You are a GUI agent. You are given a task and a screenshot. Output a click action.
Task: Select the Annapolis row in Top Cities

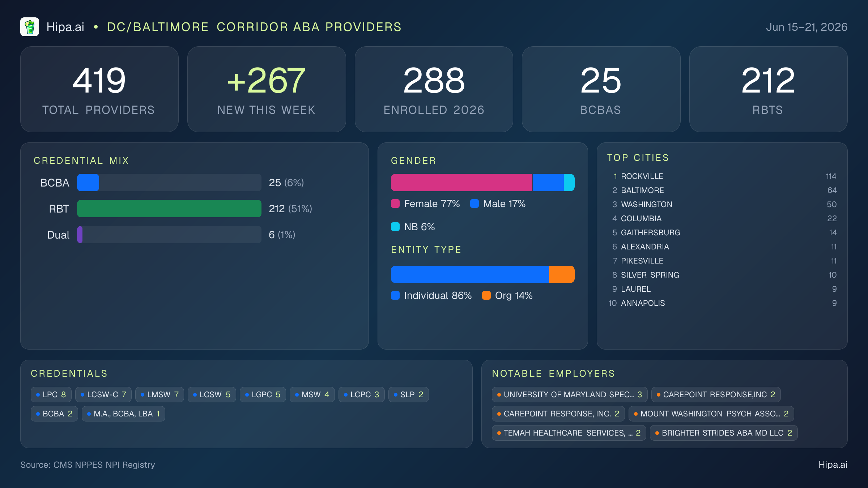(x=722, y=303)
